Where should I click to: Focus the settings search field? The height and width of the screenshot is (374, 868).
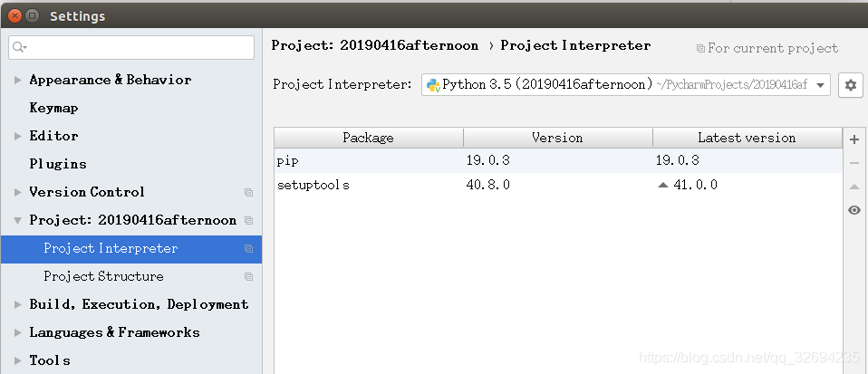point(131,48)
